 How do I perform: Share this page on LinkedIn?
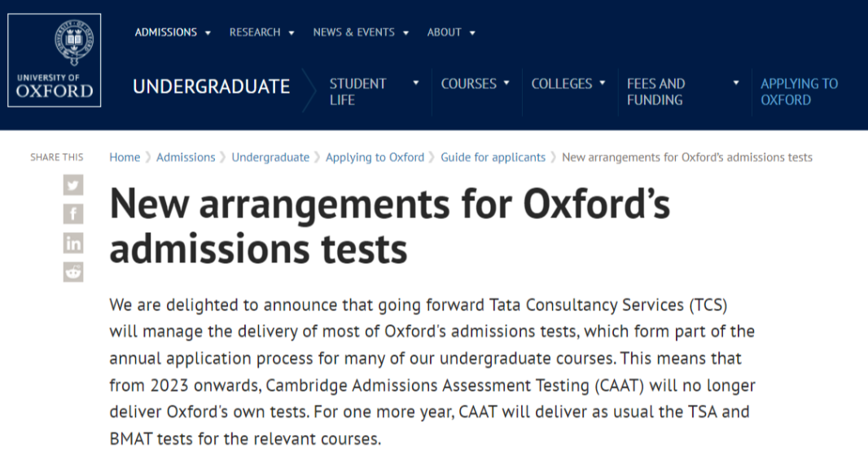coord(73,243)
